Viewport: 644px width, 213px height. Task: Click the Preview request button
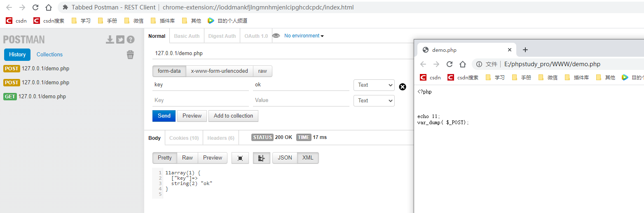coord(192,116)
